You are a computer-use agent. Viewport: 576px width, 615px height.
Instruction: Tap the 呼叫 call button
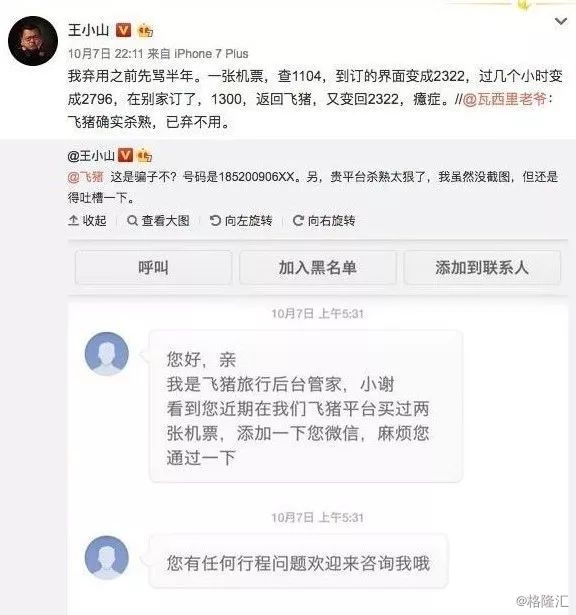[153, 267]
